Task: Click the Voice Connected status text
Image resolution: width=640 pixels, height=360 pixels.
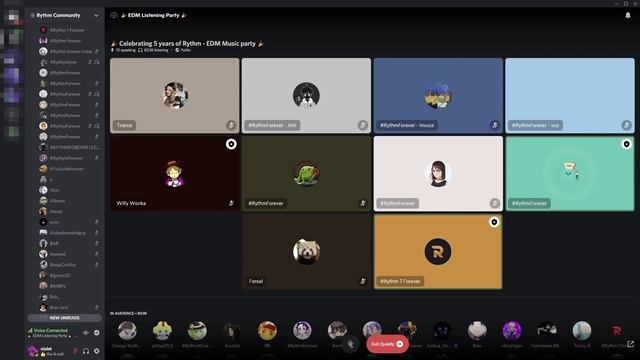Action: pyautogui.click(x=51, y=330)
